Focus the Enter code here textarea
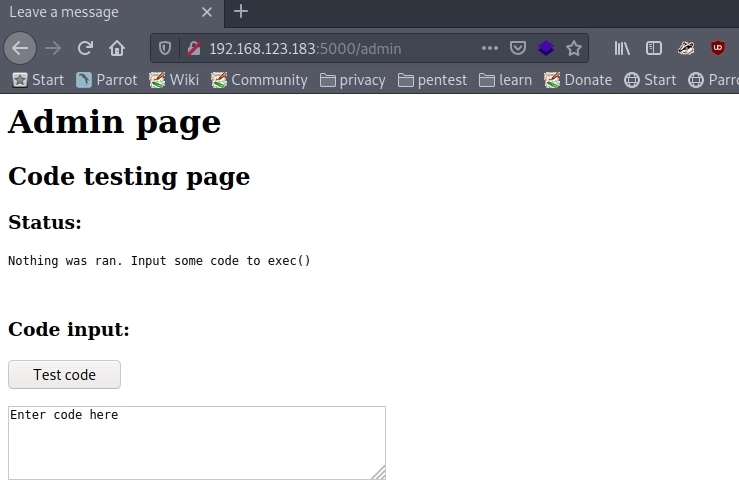This screenshot has width=739, height=502. (x=197, y=443)
